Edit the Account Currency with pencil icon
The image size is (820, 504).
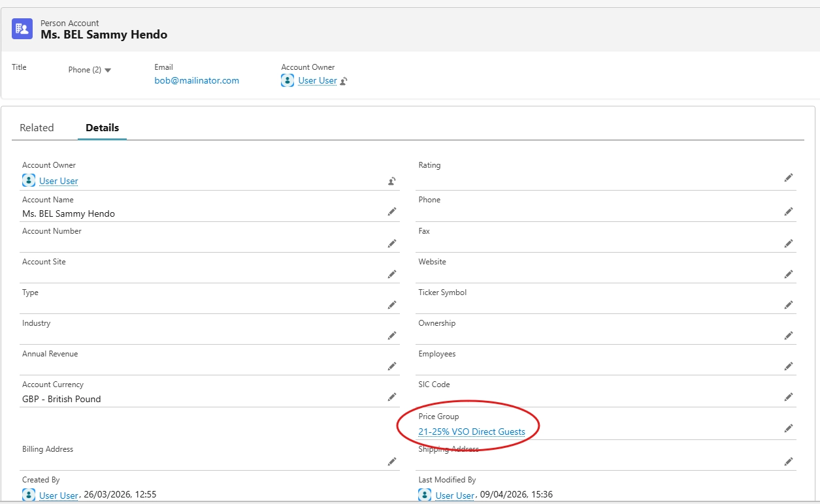tap(392, 397)
